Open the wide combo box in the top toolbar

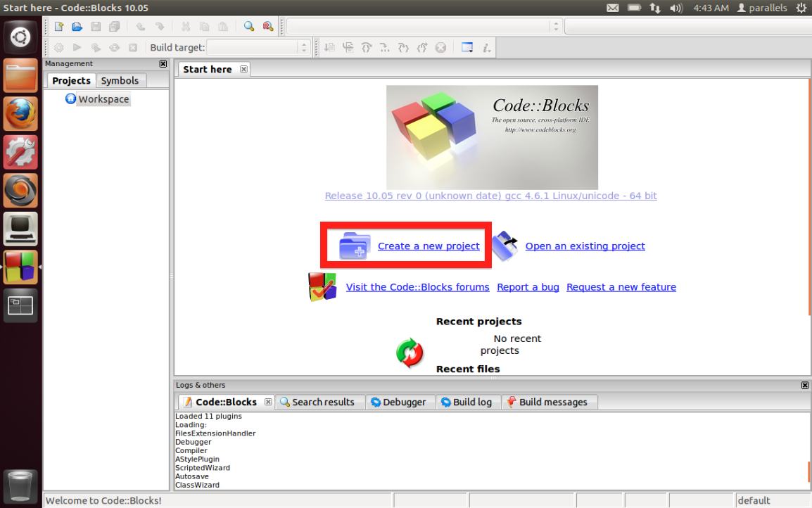point(424,26)
